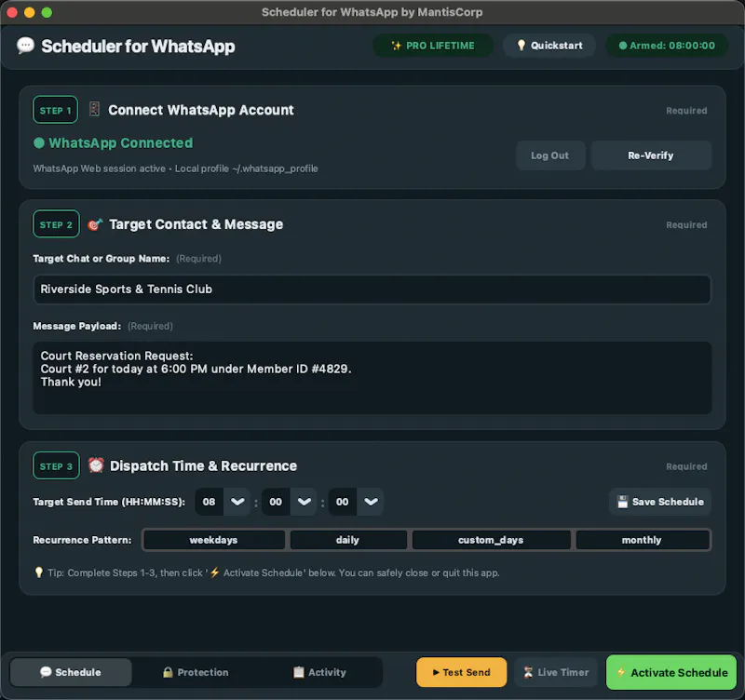Click the speech bubble icon on Schedule tab
Viewport: 745px width, 700px height.
46,672
